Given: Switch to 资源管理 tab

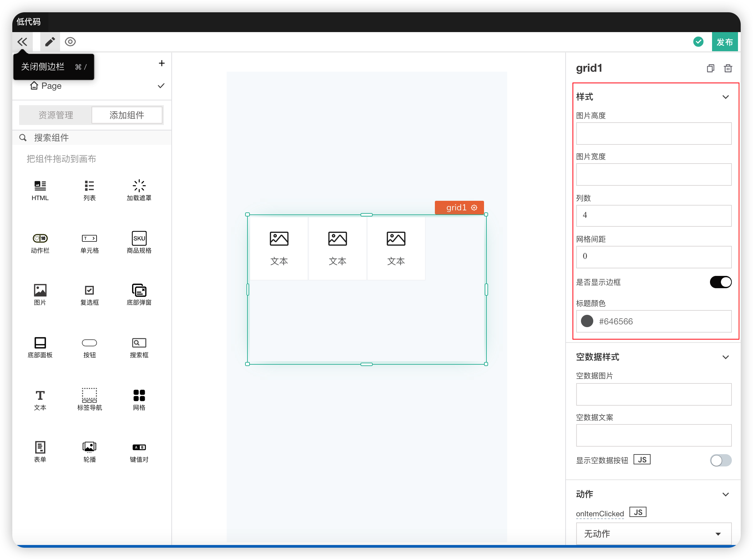Looking at the screenshot, I should pos(56,115).
